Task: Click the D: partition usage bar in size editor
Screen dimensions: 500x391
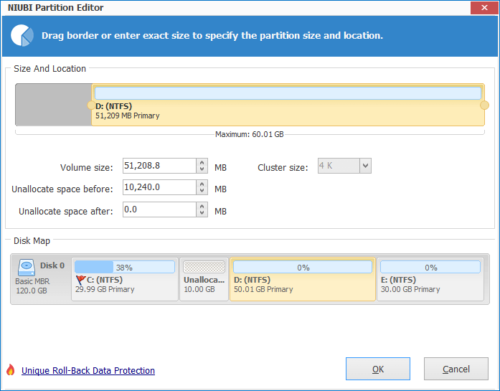Action: tap(288, 93)
